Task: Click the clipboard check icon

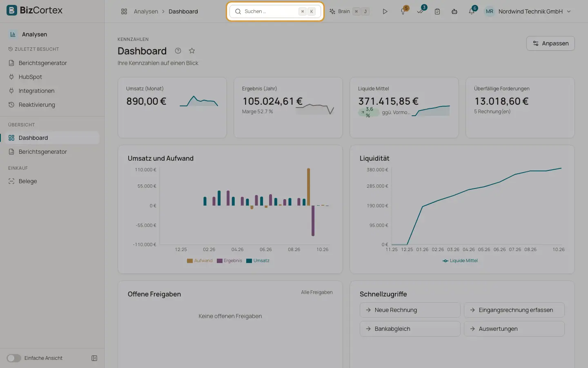Action: point(437,11)
